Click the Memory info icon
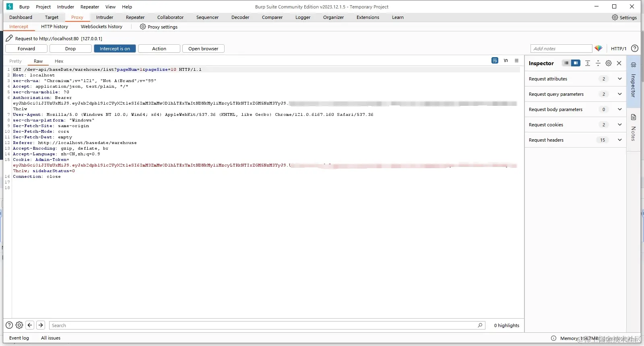This screenshot has height=346, width=644. 553,338
